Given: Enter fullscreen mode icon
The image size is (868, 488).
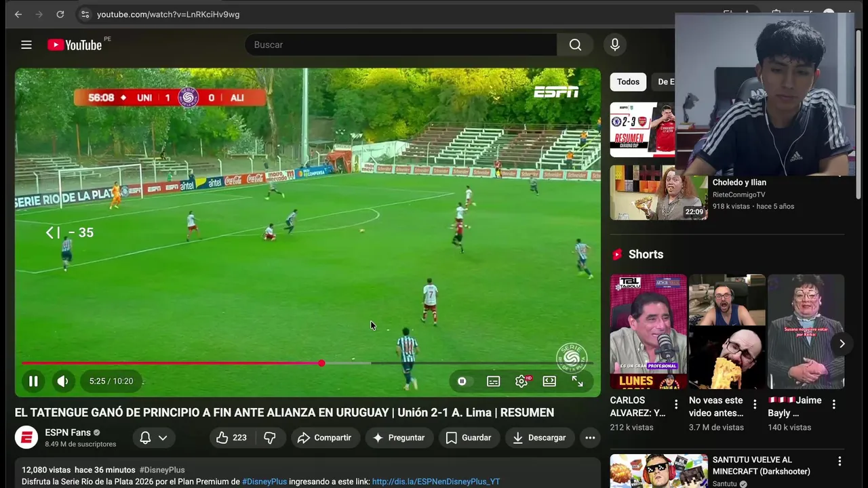Looking at the screenshot, I should coord(578,382).
